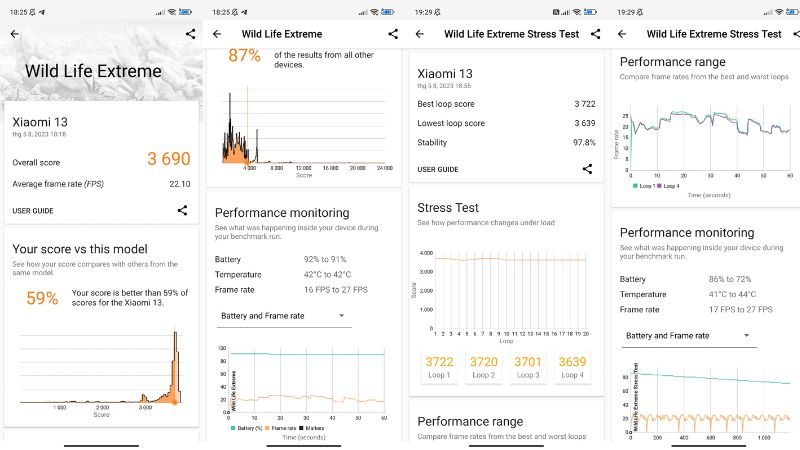Tap the Wi-Fi icon in the first status bar
The image size is (800, 450).
pos(172,12)
